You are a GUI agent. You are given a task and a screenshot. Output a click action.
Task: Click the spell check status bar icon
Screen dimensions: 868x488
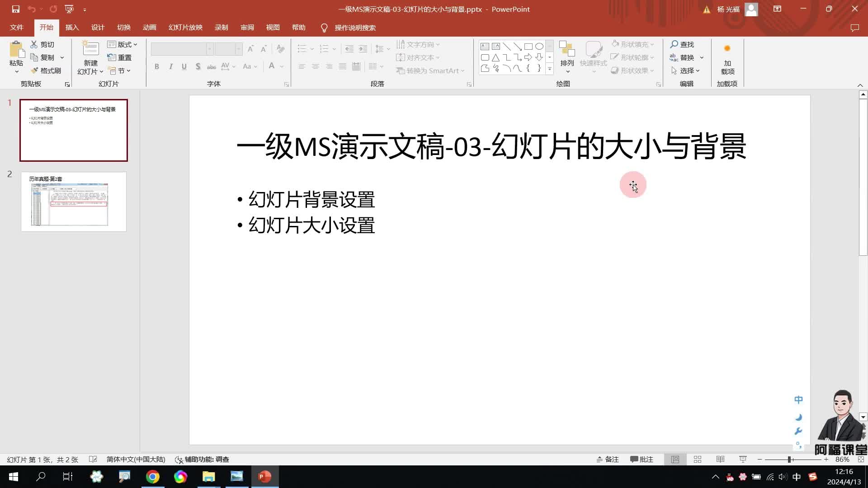click(x=93, y=460)
